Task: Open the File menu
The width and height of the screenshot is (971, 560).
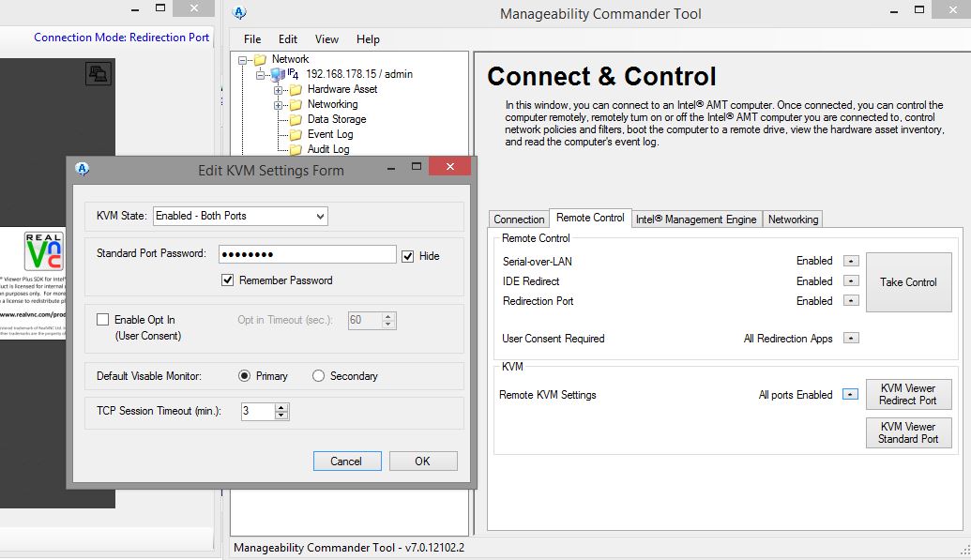Action: click(252, 39)
